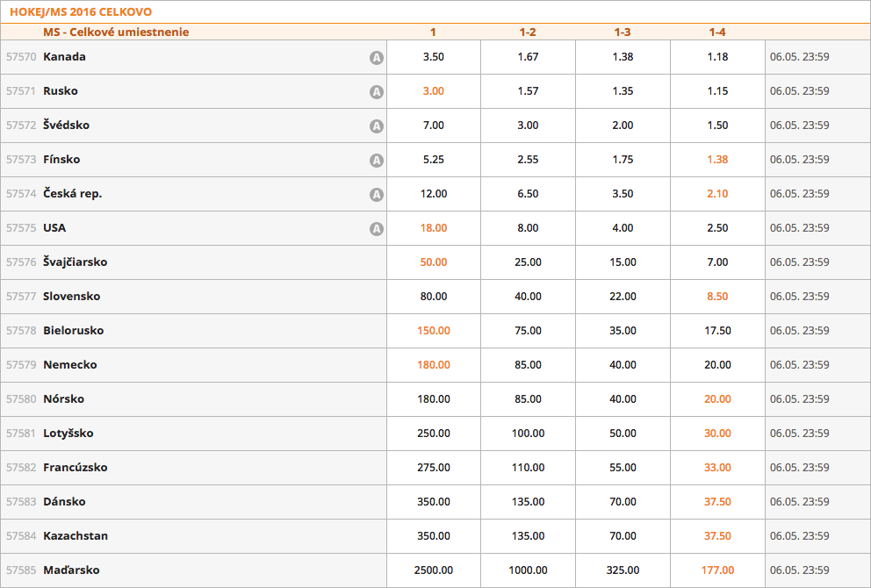
Task: Click the 'A' icon in Švédsko row
Action: click(376, 126)
